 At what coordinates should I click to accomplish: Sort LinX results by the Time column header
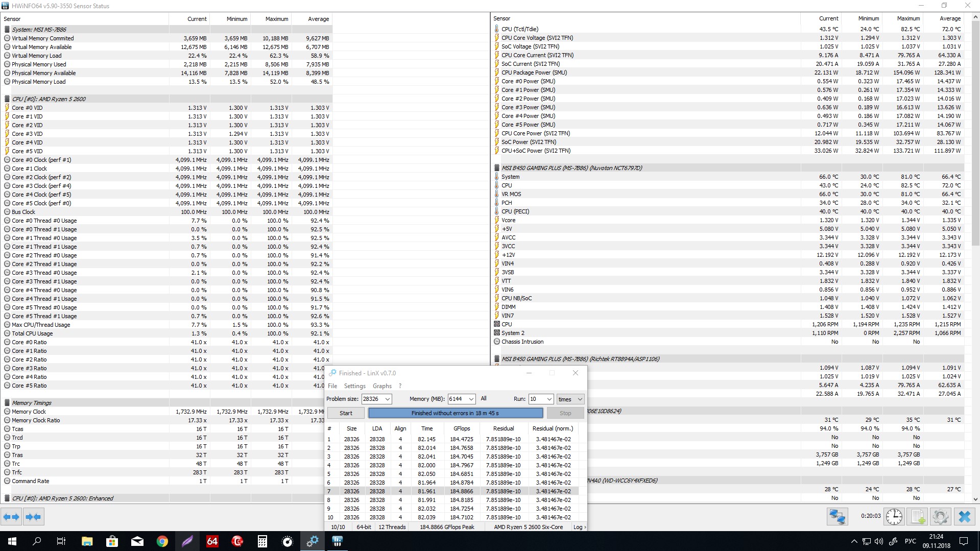(427, 428)
